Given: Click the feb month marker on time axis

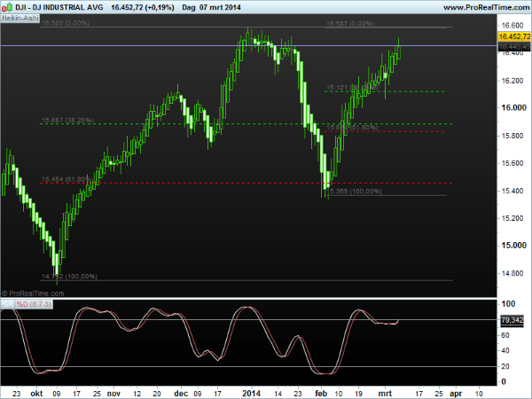Looking at the screenshot, I should click(321, 394).
